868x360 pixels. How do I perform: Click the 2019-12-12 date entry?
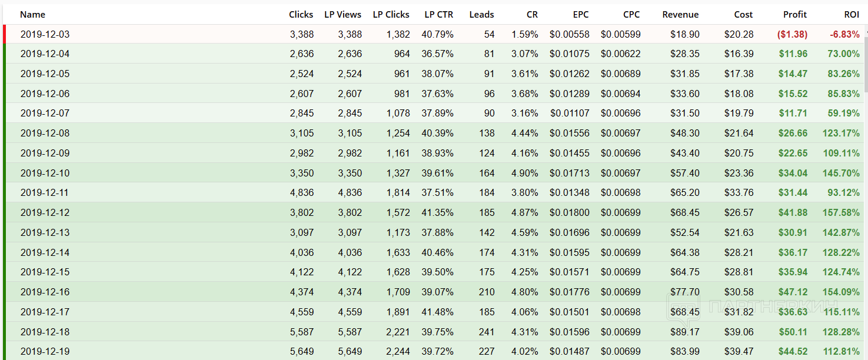(x=45, y=213)
